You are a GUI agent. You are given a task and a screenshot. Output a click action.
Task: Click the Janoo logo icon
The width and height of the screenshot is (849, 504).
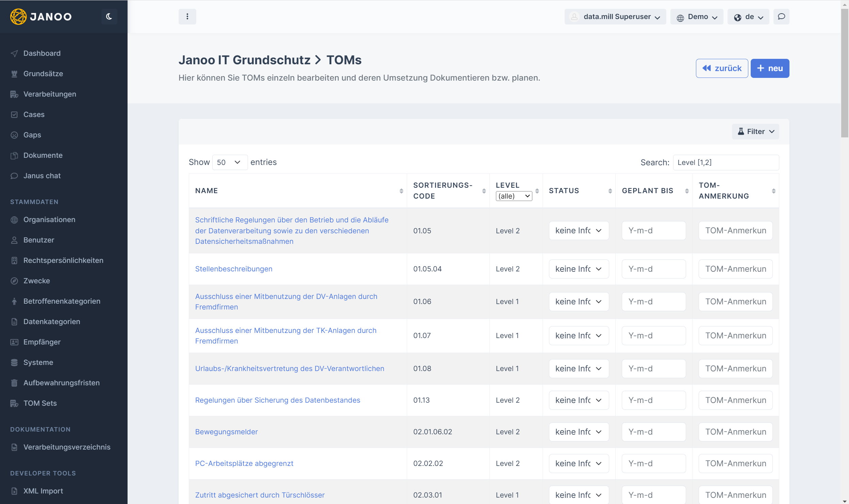[x=18, y=16]
